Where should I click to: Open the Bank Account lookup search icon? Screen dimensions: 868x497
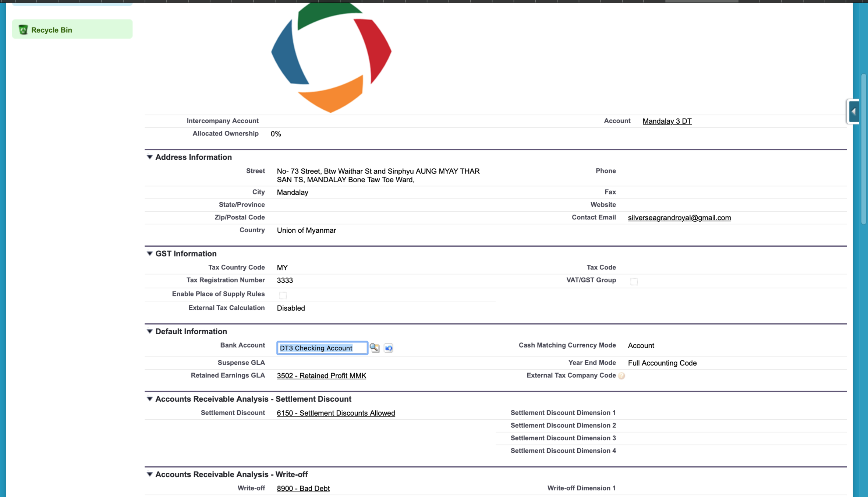(x=374, y=348)
